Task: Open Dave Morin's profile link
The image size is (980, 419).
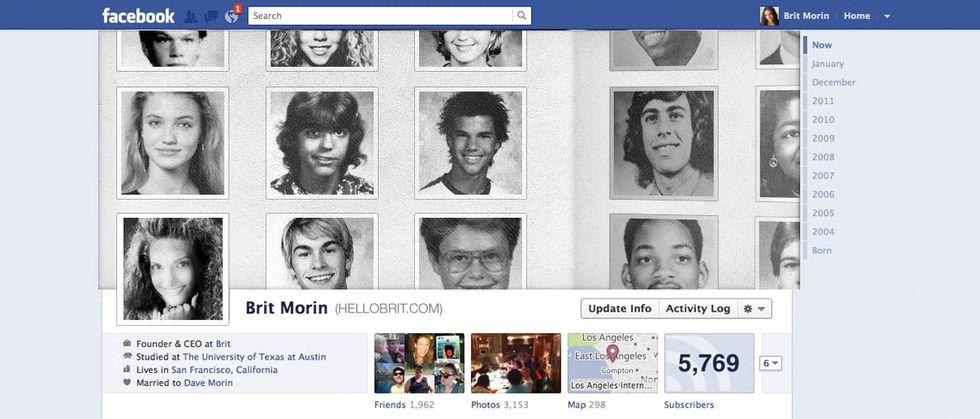Action: point(208,383)
